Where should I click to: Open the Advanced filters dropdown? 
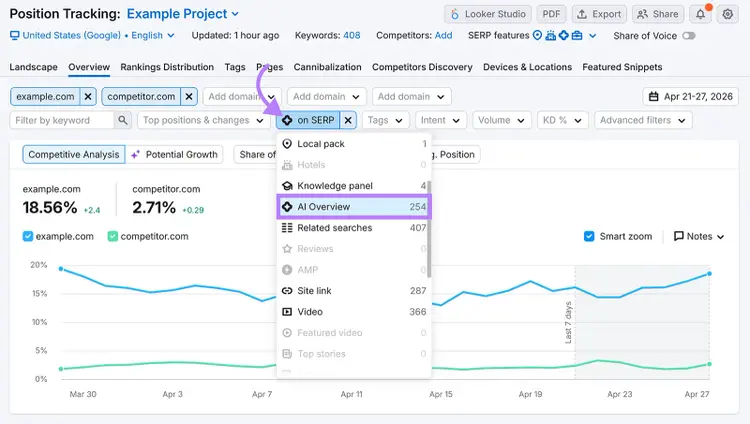(643, 120)
